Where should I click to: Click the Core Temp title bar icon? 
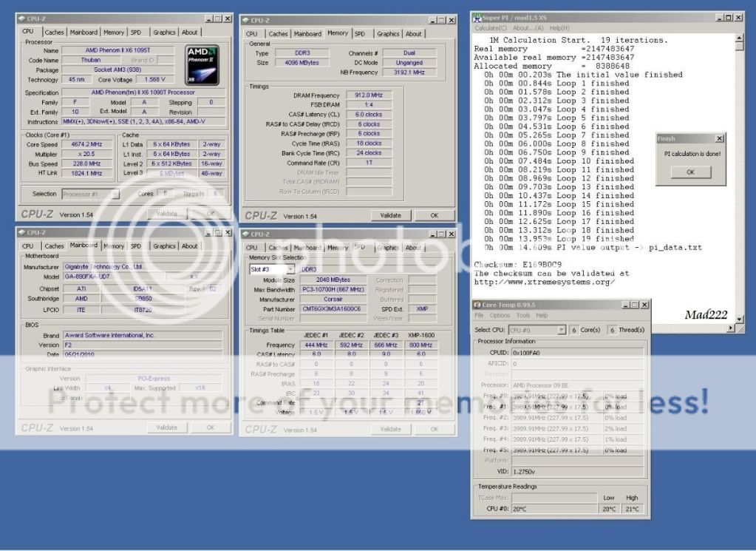pos(479,305)
